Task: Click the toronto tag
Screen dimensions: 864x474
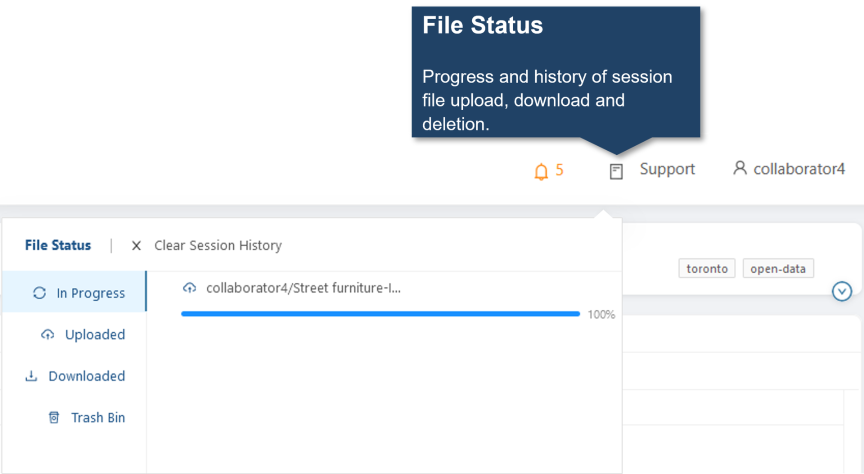Action: coord(707,268)
